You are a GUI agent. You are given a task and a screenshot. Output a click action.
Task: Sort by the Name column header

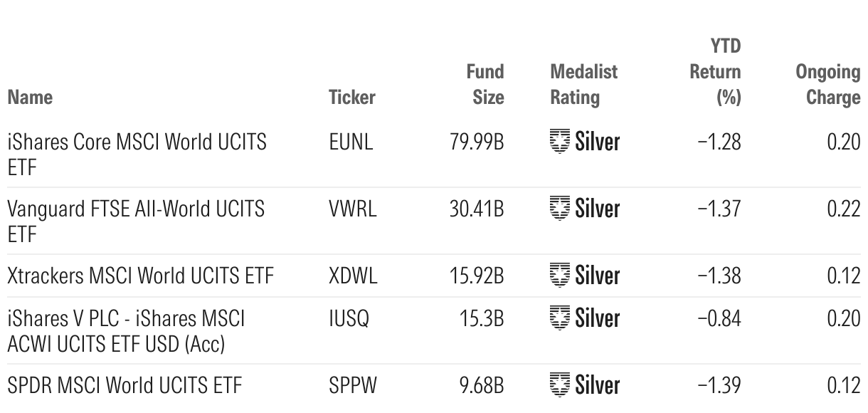(x=30, y=97)
